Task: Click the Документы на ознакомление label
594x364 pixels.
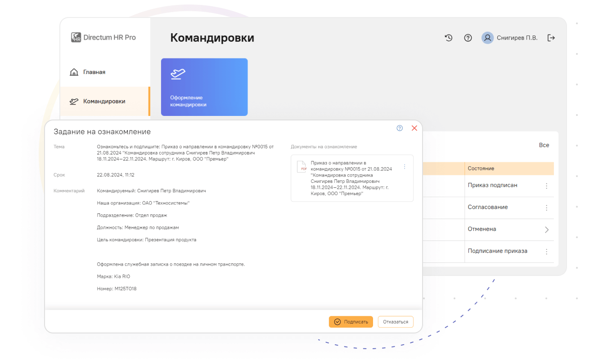Action: pyautogui.click(x=324, y=147)
